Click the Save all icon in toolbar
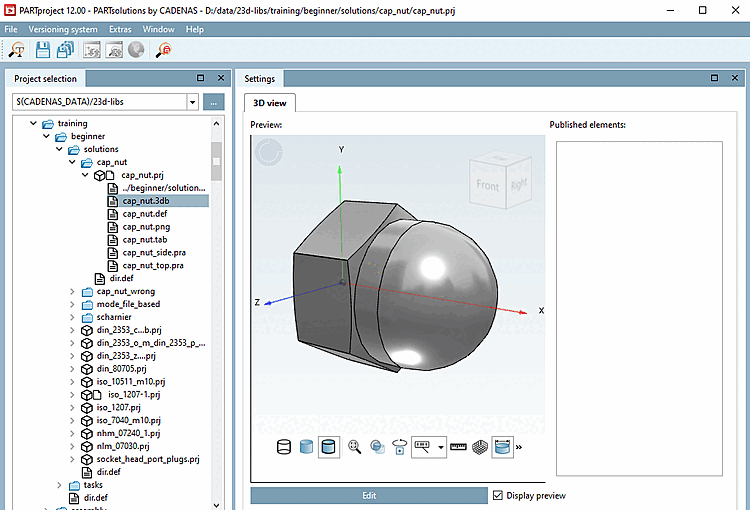The width and height of the screenshot is (750, 510). click(67, 50)
